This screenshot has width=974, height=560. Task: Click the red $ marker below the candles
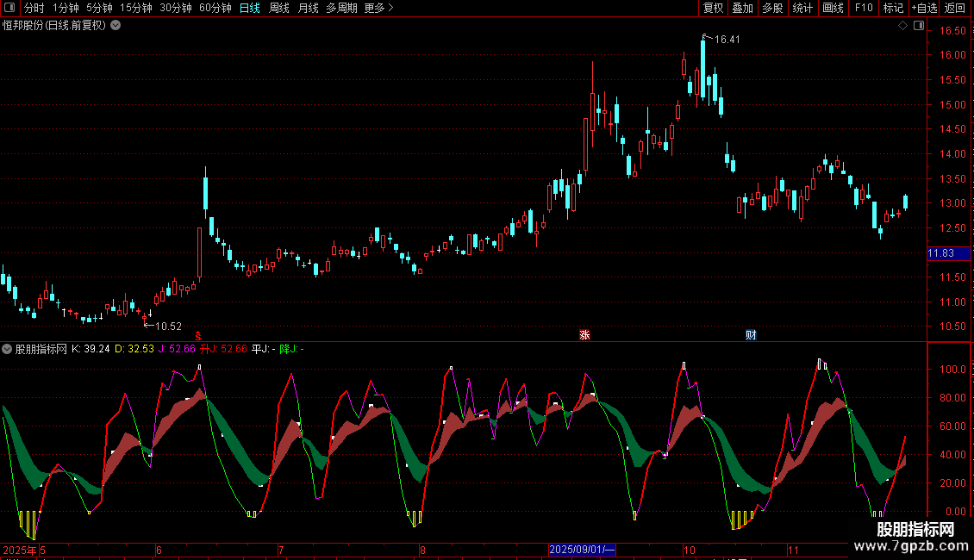point(198,336)
